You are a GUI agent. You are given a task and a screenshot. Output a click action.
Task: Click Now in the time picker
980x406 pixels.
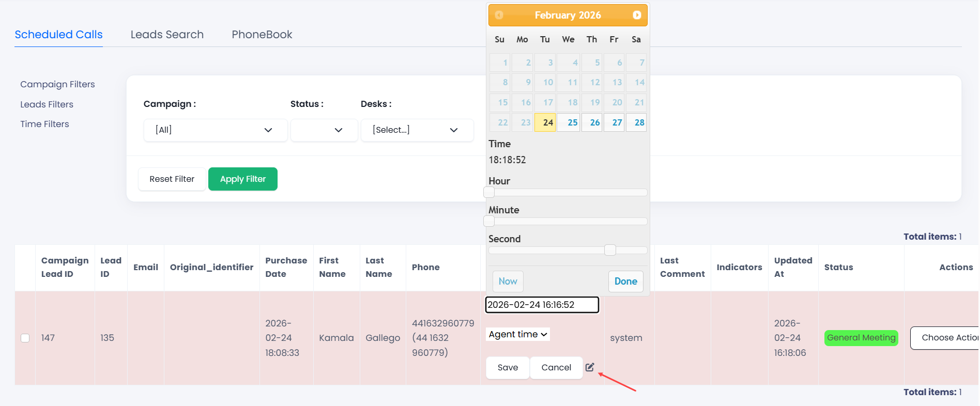point(508,282)
